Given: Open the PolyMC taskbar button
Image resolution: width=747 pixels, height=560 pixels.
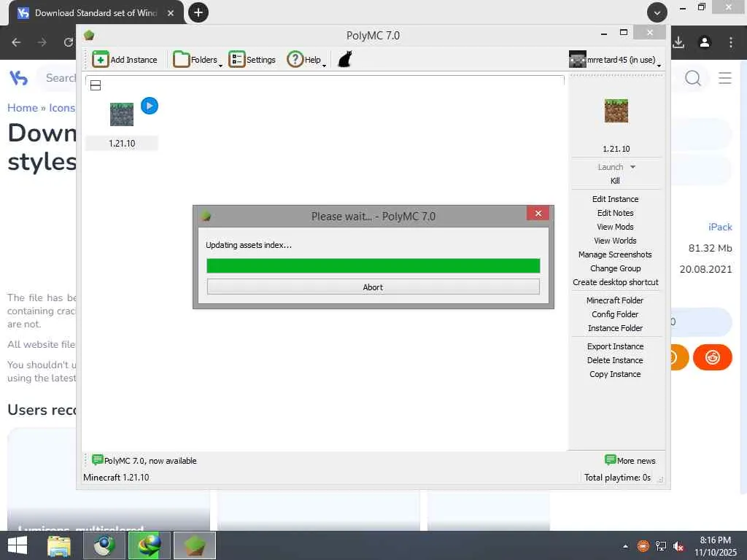Looking at the screenshot, I should click(x=194, y=545).
